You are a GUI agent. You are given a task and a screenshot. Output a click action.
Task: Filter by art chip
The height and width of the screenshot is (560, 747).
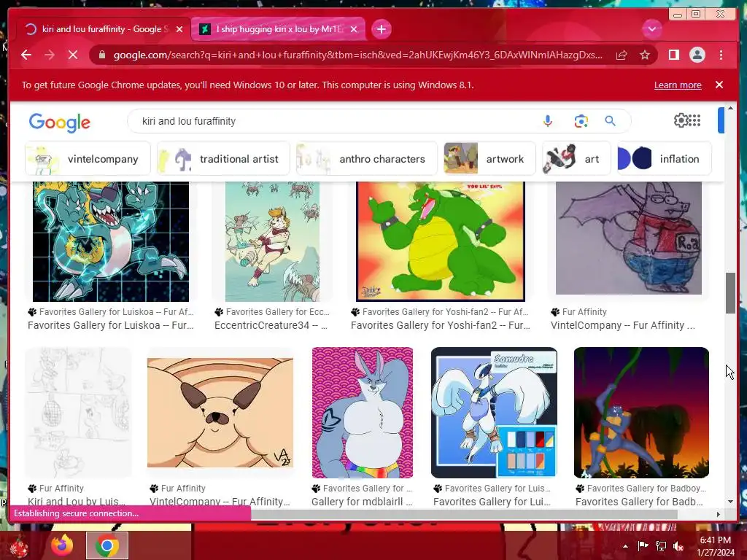(576, 158)
